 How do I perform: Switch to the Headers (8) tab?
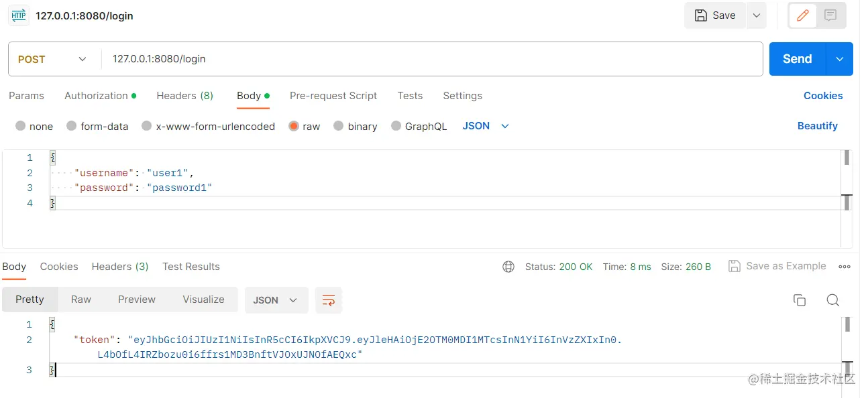185,96
